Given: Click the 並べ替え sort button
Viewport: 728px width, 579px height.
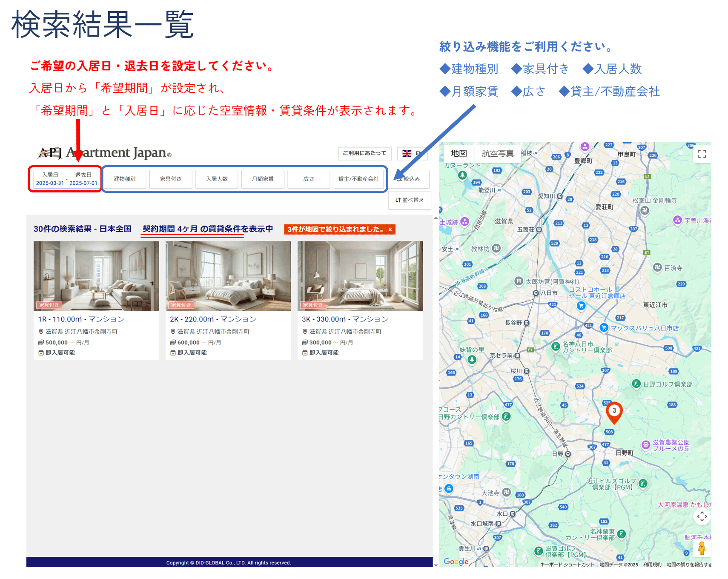Looking at the screenshot, I should click(x=410, y=200).
